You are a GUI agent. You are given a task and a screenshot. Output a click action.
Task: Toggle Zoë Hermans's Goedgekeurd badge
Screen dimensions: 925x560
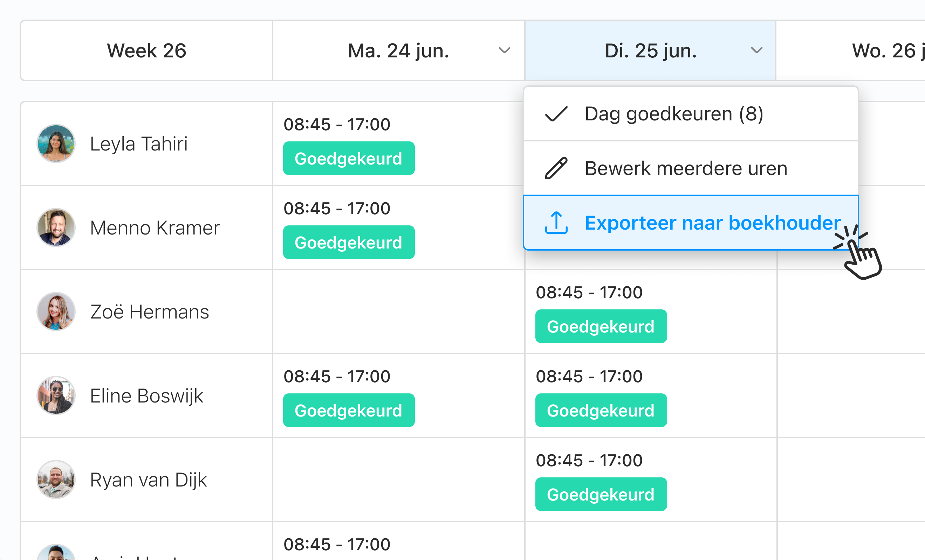pos(601,326)
